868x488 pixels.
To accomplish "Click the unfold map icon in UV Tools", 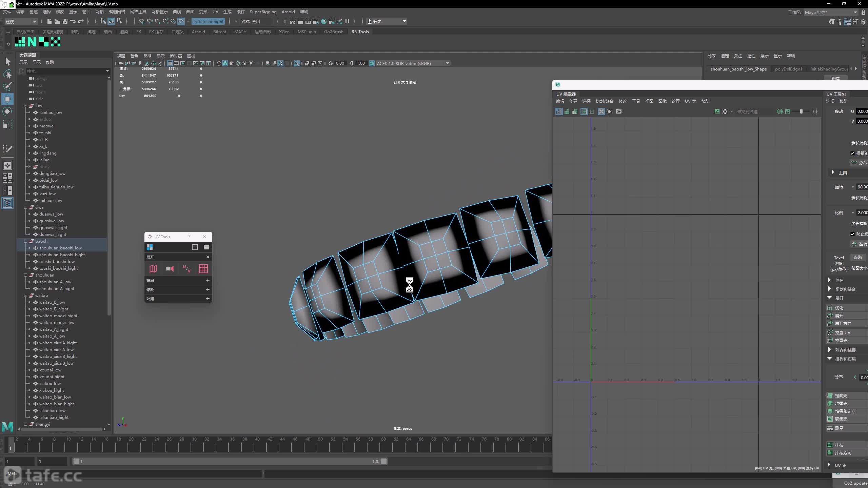I will (153, 269).
